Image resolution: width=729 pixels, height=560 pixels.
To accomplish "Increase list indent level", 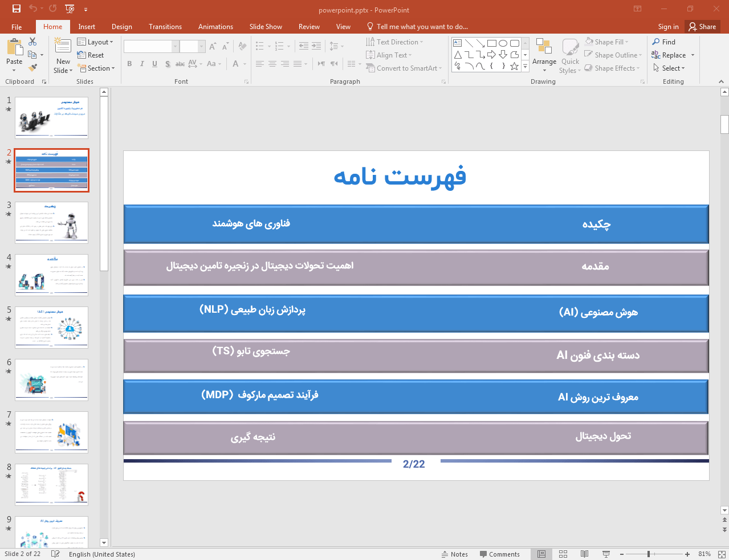I will coord(316,47).
